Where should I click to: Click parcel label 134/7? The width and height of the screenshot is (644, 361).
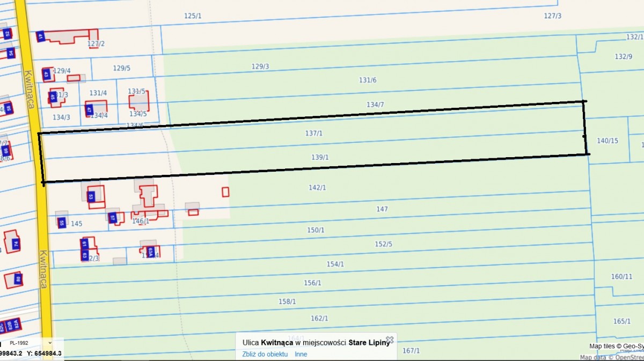[x=375, y=105]
